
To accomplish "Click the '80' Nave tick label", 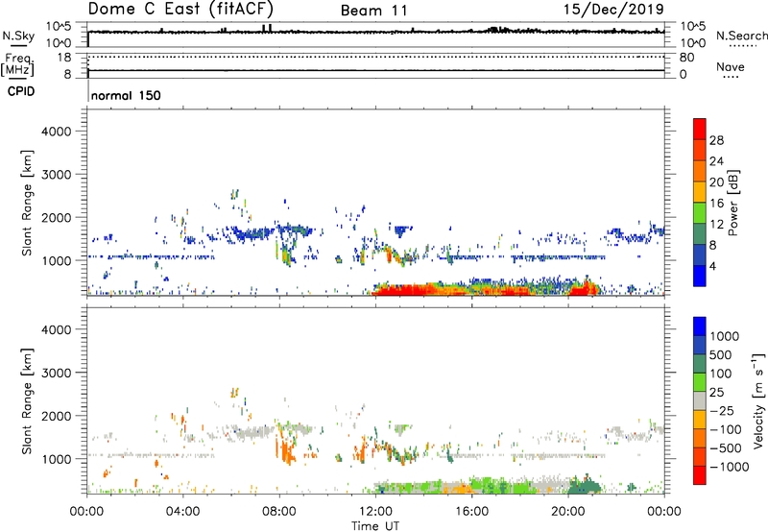I will tap(686, 58).
